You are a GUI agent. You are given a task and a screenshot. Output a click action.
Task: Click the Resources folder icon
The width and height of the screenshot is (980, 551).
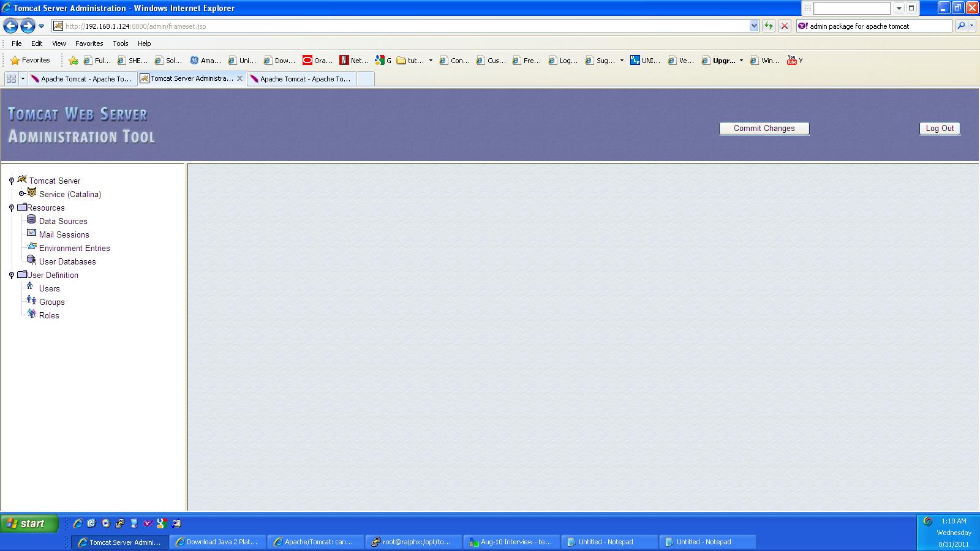tap(22, 207)
